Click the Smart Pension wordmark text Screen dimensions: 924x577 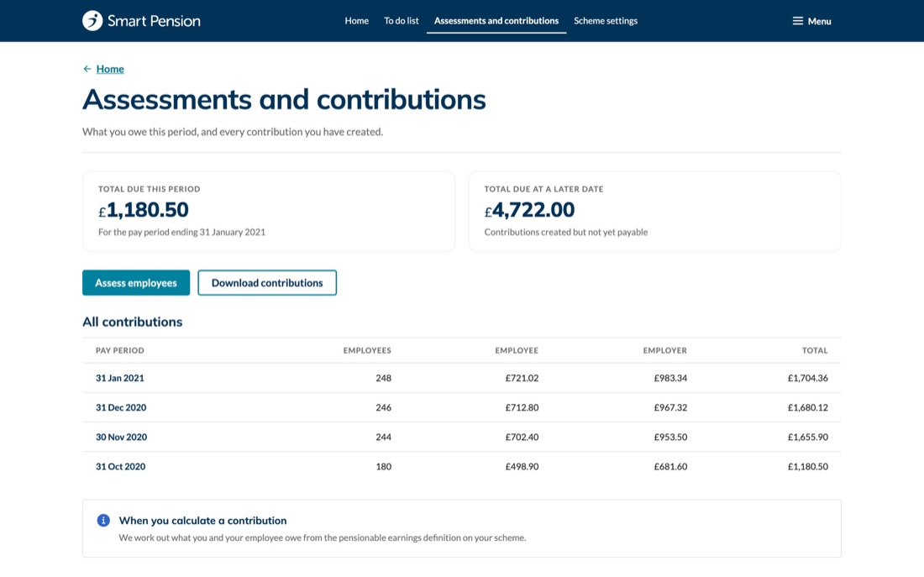tap(154, 21)
